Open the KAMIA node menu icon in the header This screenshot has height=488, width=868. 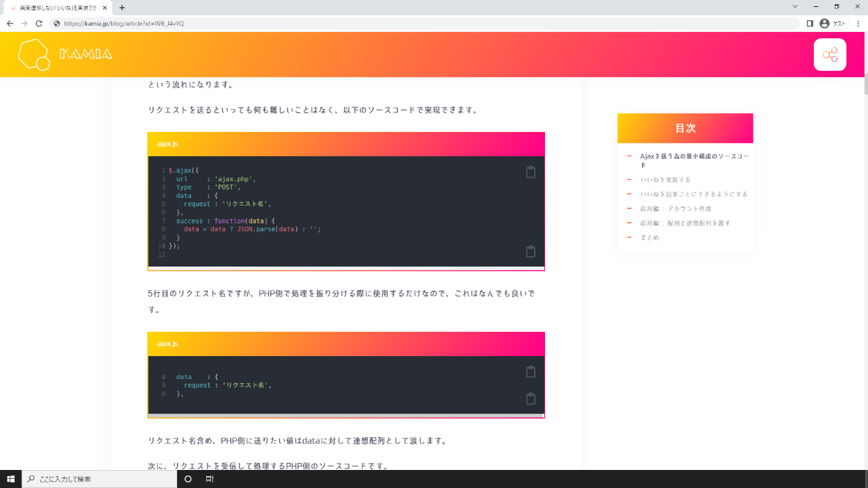tap(830, 55)
